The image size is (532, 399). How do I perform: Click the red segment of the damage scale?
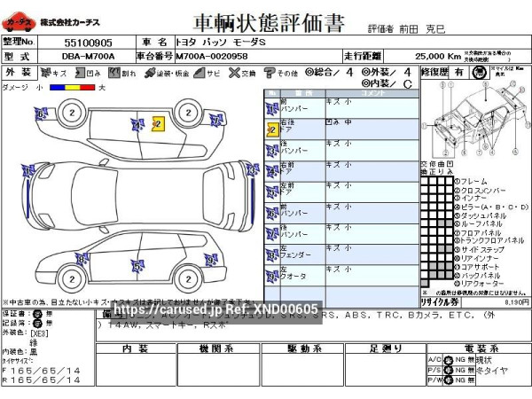click(x=87, y=88)
